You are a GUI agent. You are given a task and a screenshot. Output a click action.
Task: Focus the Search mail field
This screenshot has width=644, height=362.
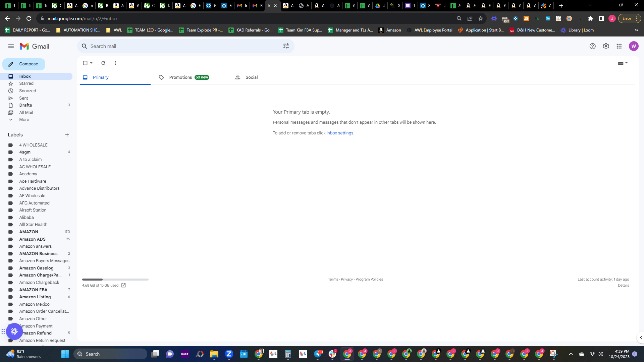click(x=186, y=46)
